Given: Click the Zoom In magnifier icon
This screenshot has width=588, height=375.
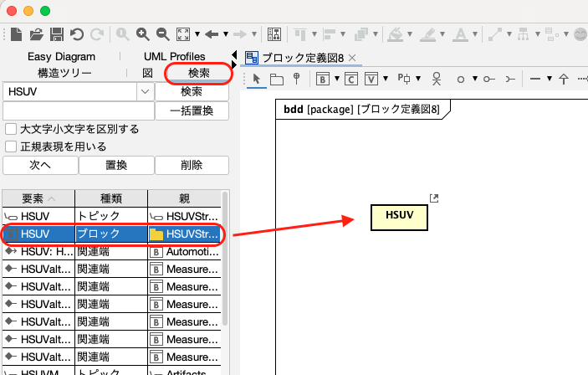Looking at the screenshot, I should 143,34.
